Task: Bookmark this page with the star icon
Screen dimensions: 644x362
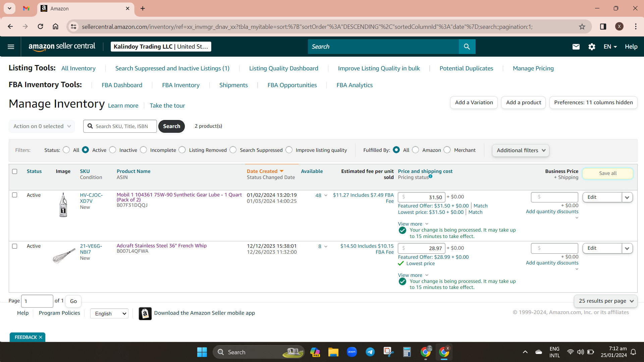Action: 582,26
